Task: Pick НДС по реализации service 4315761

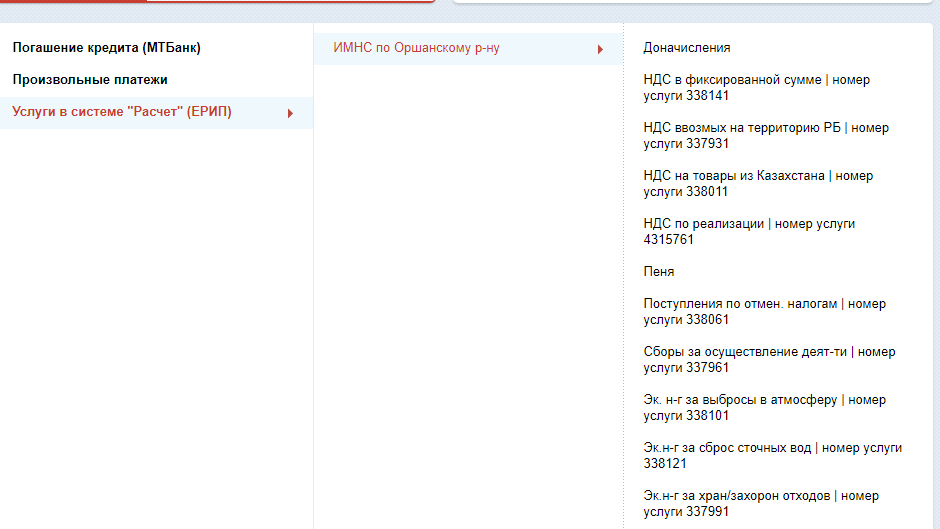Action: click(x=749, y=232)
